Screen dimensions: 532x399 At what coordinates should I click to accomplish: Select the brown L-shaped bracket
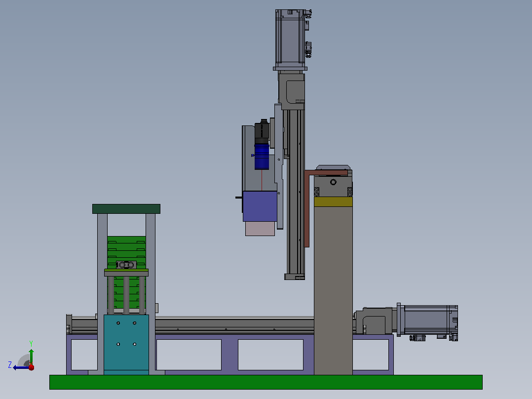[307, 208]
